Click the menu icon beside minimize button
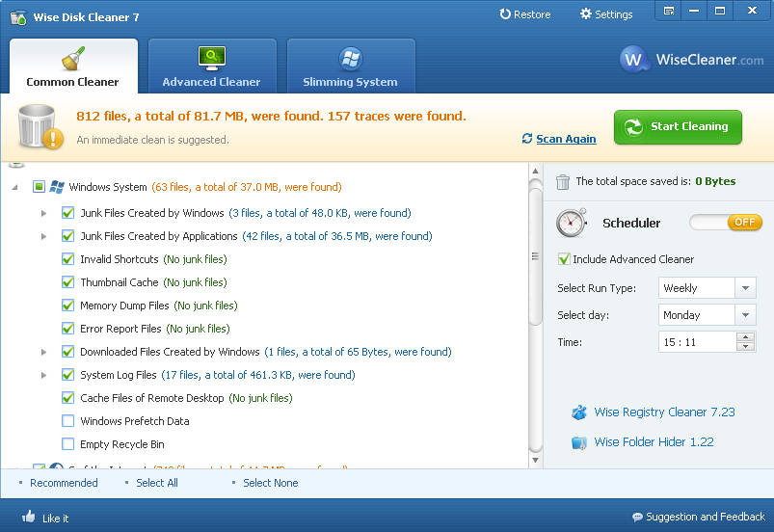774x532 pixels. (x=668, y=11)
